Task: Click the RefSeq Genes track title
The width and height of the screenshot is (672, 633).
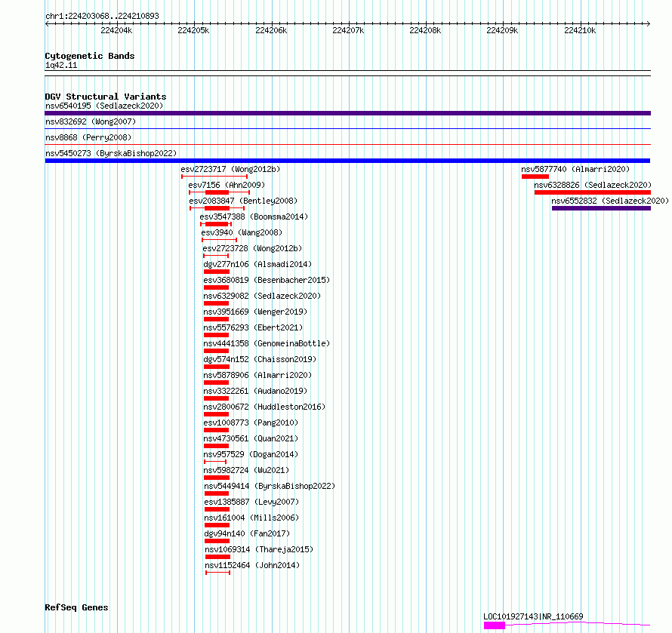Action: click(x=76, y=608)
